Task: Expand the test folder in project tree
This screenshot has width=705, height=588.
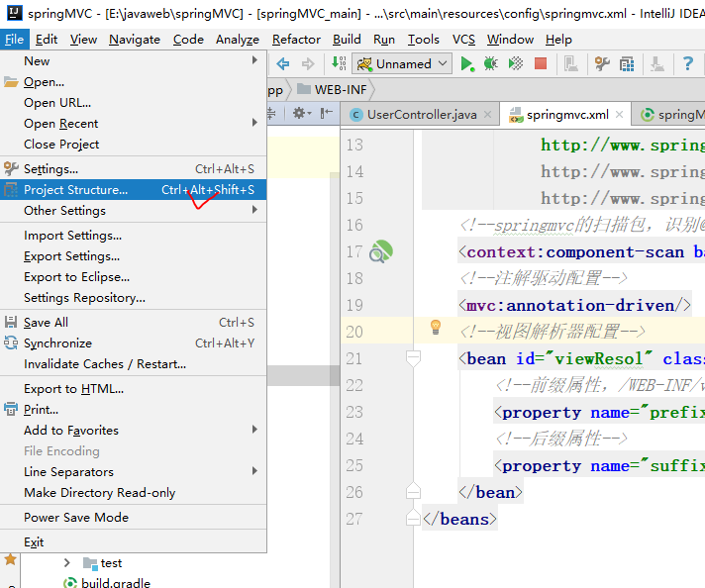Action: 67,563
